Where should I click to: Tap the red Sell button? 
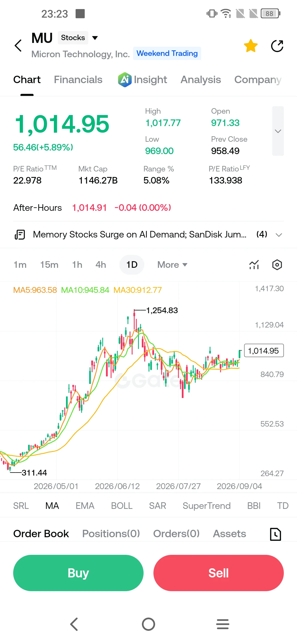pos(219,573)
